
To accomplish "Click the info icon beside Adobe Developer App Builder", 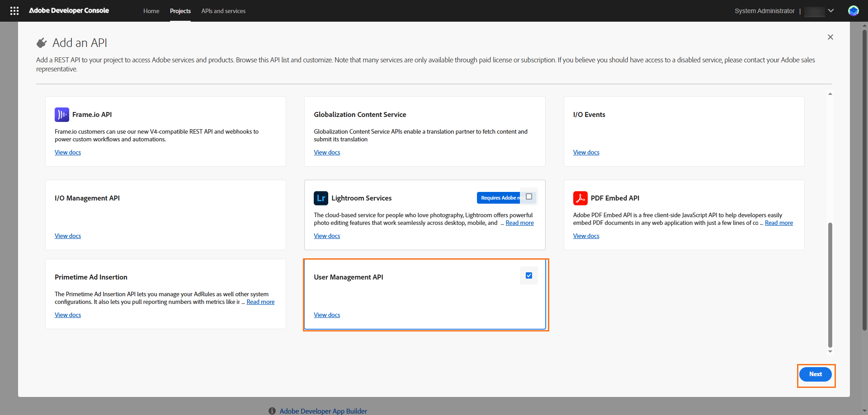I will coord(272,411).
